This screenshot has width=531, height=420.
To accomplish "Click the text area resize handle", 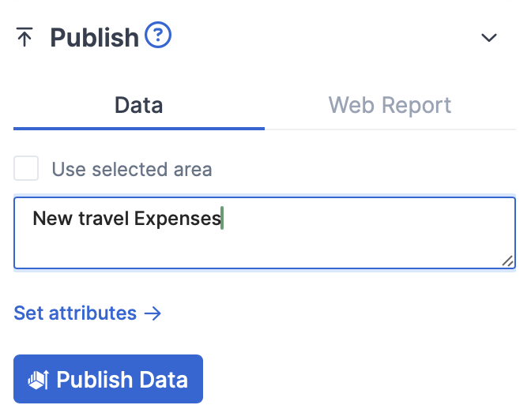I will pyautogui.click(x=508, y=261).
